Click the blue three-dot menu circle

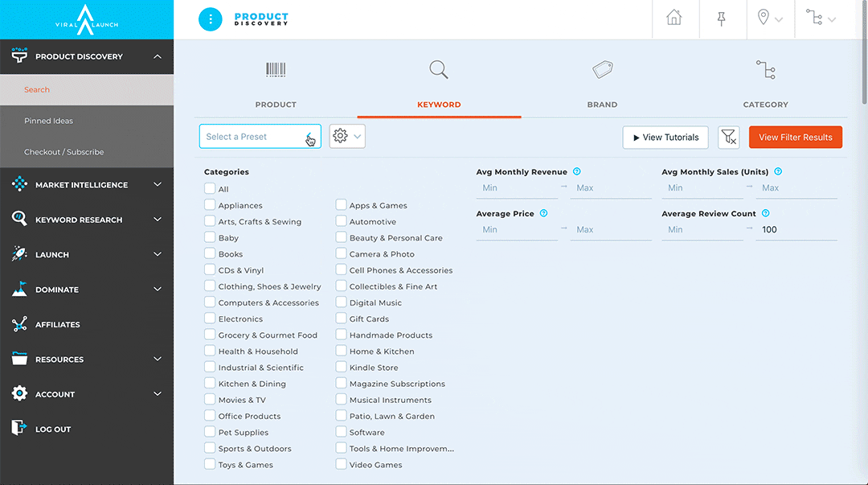[x=211, y=19]
